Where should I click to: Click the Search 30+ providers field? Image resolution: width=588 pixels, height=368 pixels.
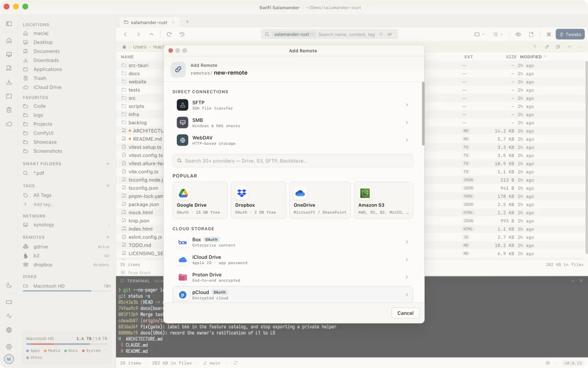[293, 161]
